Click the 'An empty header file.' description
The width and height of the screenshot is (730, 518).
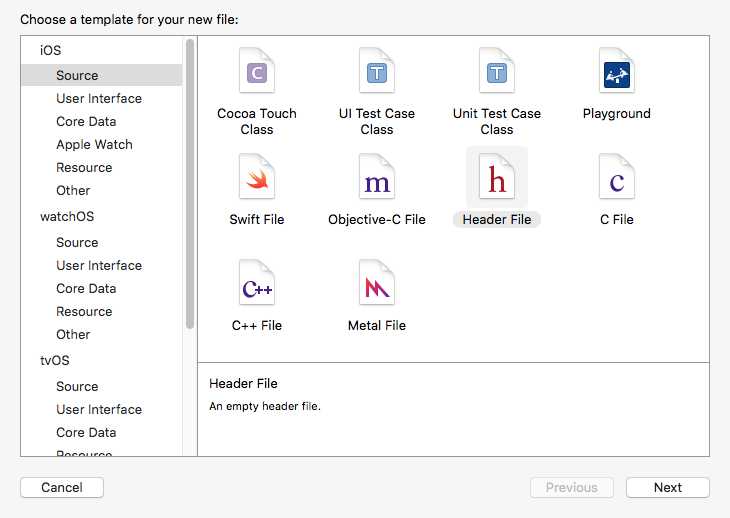[x=265, y=406]
